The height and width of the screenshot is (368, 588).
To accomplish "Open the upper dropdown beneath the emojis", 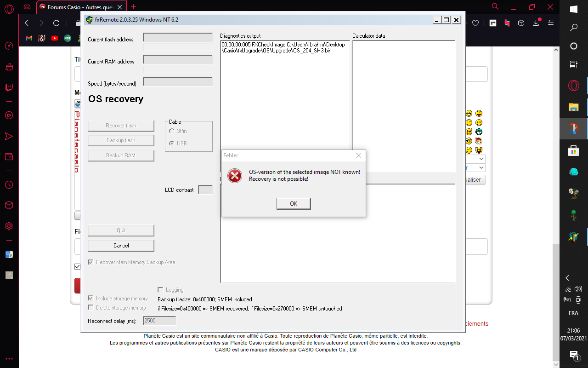I will point(475,159).
